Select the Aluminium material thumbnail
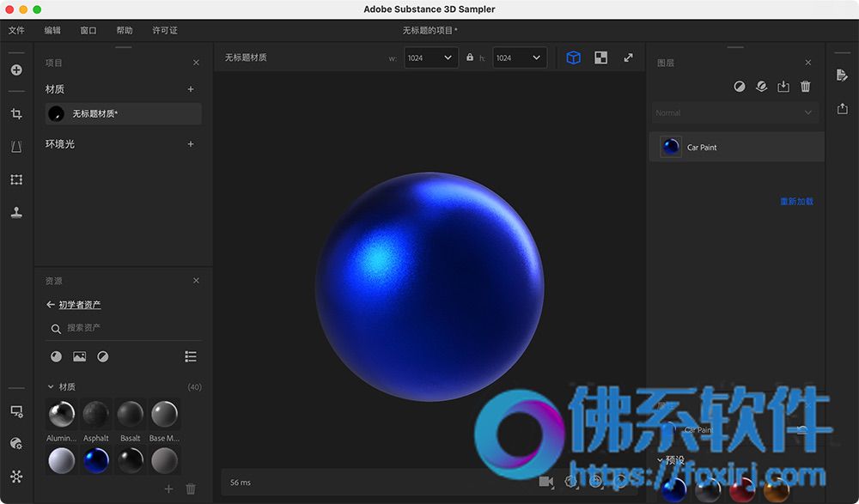 point(61,414)
